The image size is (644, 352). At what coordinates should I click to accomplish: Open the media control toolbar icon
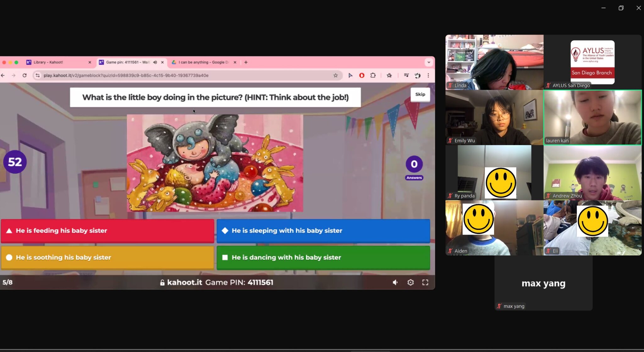tap(406, 75)
